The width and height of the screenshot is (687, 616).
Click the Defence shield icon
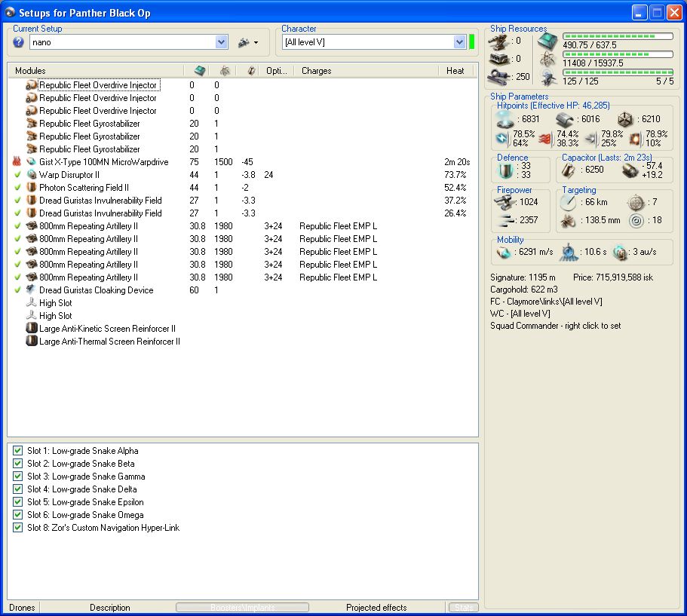click(x=505, y=170)
